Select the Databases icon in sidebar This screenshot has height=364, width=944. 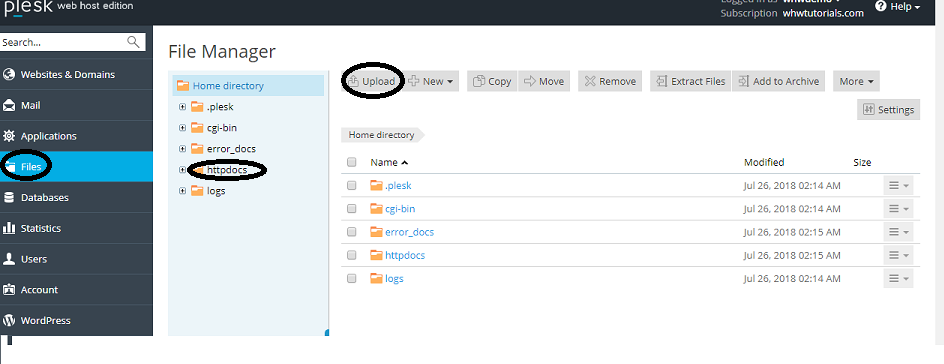coord(9,197)
